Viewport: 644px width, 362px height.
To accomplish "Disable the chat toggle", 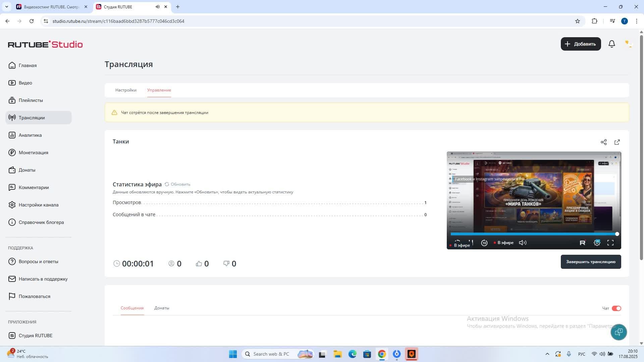I will click(x=616, y=308).
